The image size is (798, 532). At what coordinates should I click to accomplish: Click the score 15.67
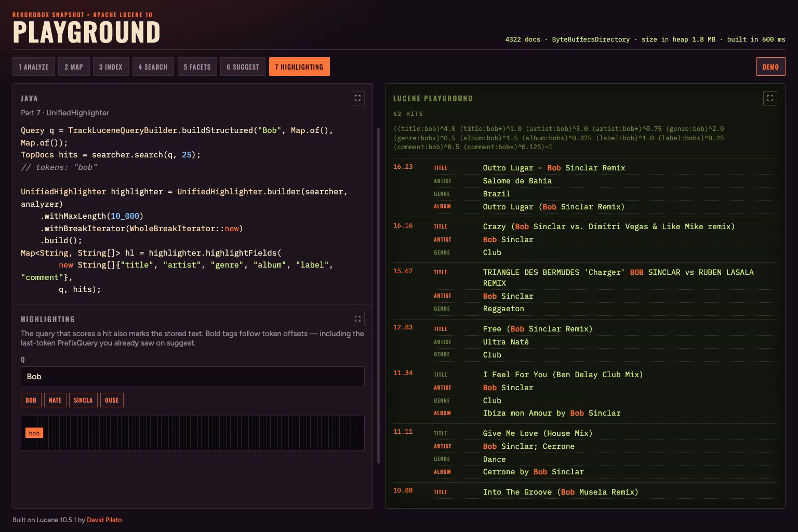point(403,271)
